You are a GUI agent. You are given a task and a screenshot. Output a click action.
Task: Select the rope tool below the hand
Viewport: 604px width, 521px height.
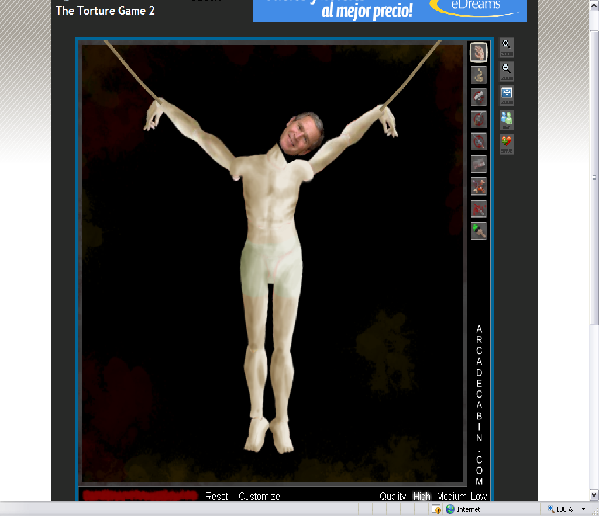pos(479,74)
